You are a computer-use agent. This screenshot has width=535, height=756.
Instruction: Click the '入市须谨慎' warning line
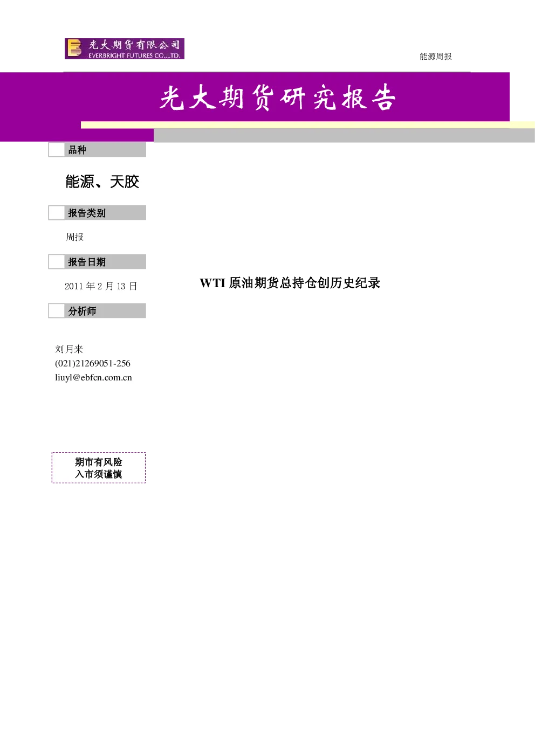coord(99,474)
